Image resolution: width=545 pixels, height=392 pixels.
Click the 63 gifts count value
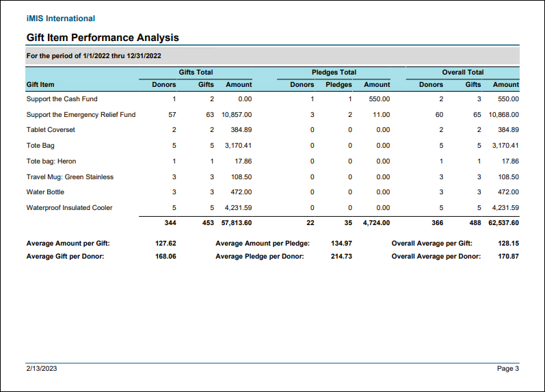click(x=210, y=115)
